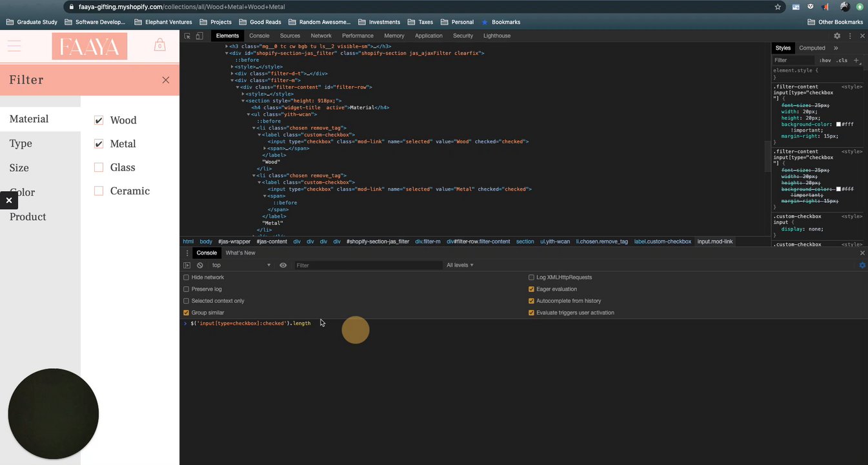Open the All levels log dropdown
Screen dimensions: 868x465
click(x=460, y=265)
